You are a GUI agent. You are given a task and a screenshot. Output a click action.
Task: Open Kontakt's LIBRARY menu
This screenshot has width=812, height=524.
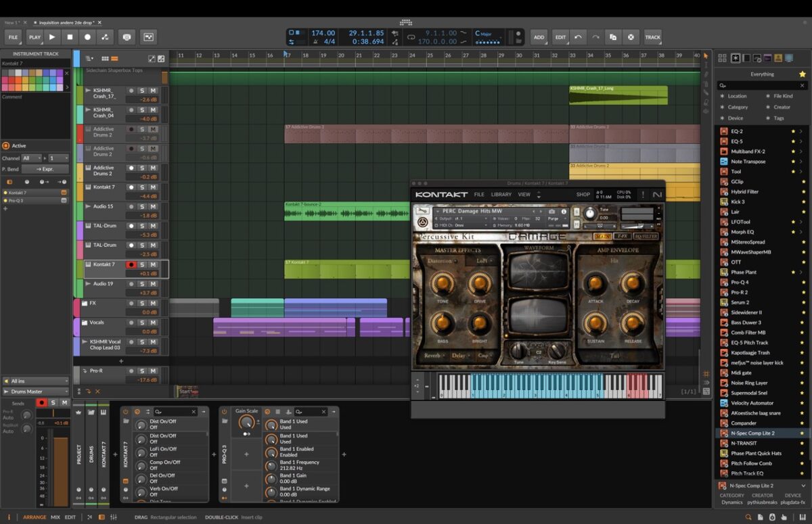click(x=501, y=194)
